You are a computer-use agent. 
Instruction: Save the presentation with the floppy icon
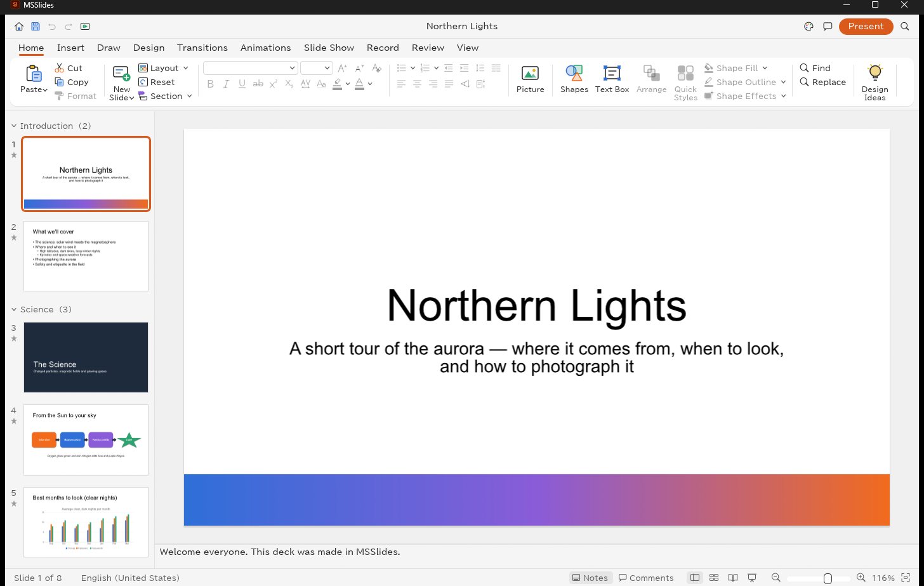36,27
